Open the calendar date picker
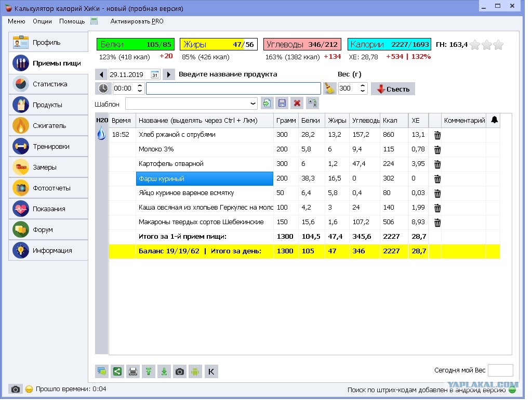The image size is (532, 400). 155,75
